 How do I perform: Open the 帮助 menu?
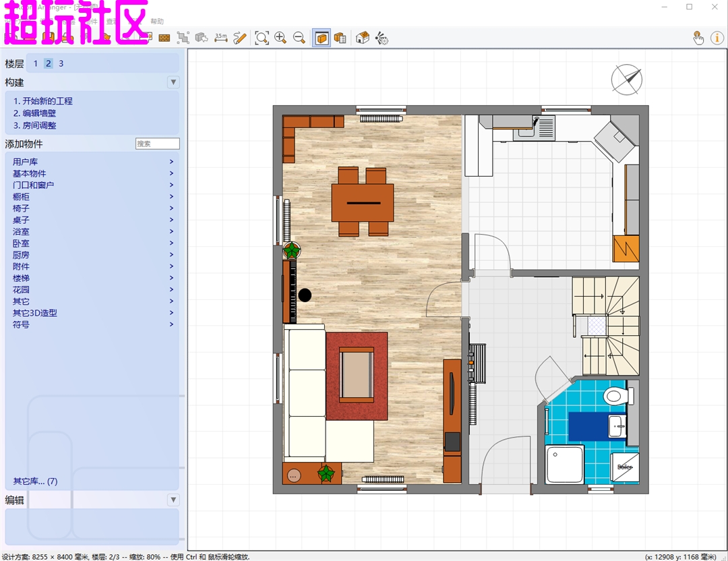pyautogui.click(x=157, y=22)
